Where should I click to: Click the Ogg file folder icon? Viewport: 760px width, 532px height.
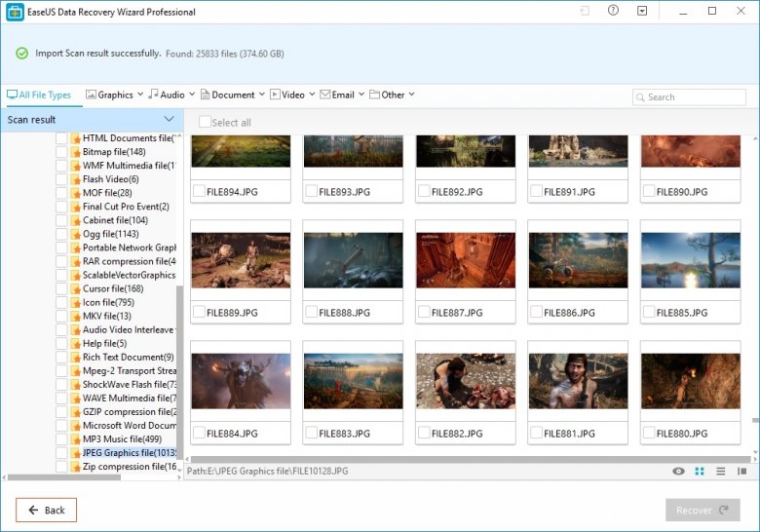click(75, 235)
